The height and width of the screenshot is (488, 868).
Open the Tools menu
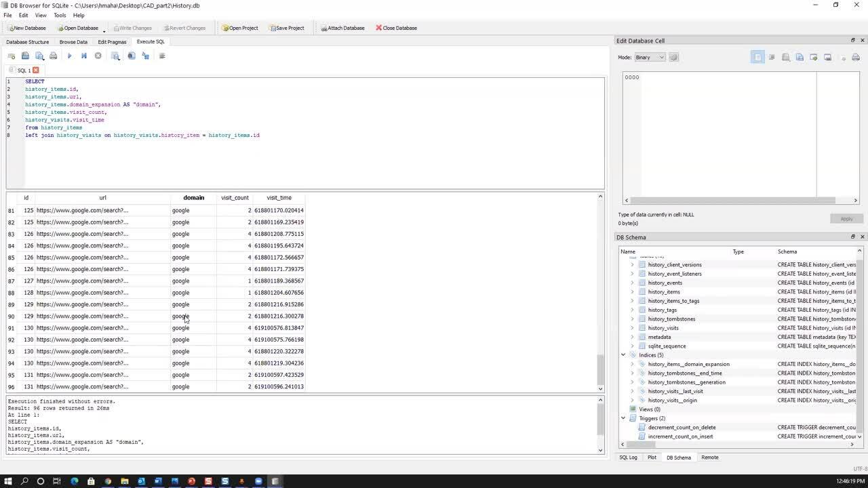point(60,15)
